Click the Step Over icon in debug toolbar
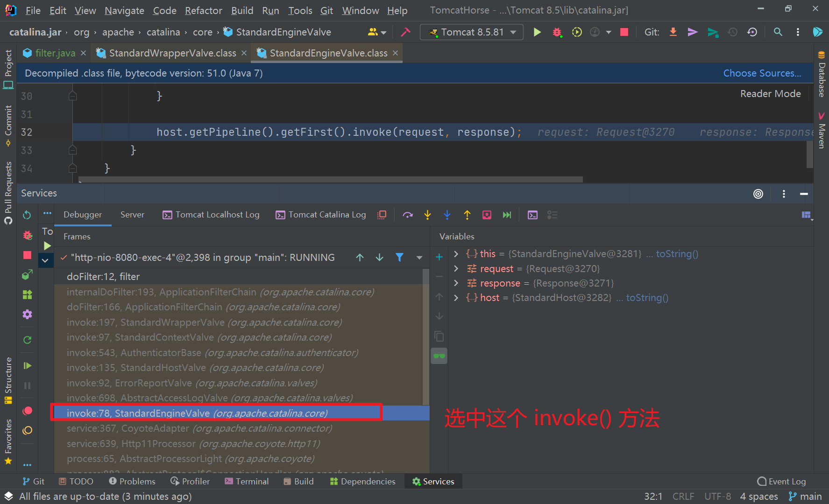The width and height of the screenshot is (829, 504). [x=408, y=215]
